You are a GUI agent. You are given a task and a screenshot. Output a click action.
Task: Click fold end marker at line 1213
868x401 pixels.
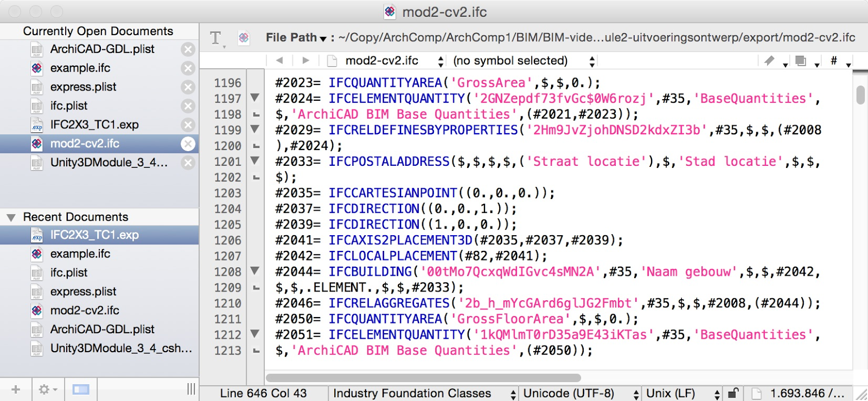click(256, 351)
